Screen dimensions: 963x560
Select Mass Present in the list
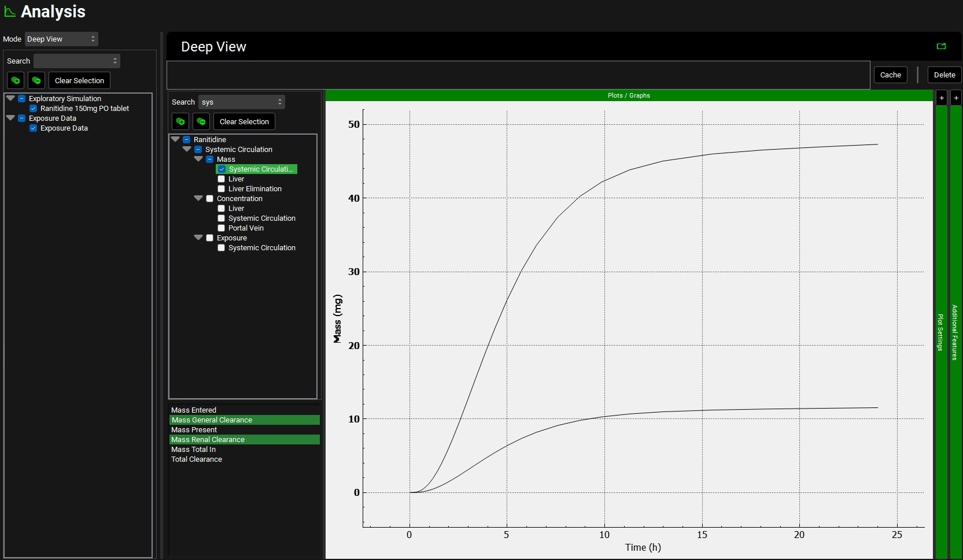(194, 430)
